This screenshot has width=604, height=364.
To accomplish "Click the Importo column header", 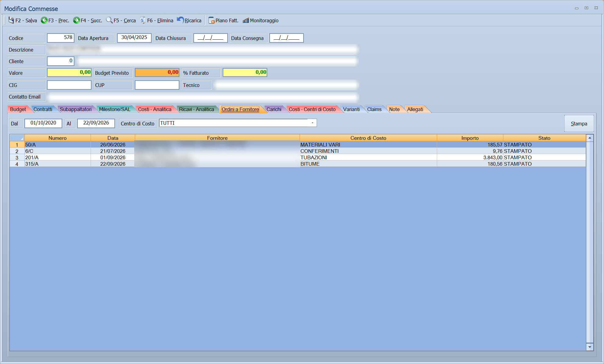I will [470, 138].
